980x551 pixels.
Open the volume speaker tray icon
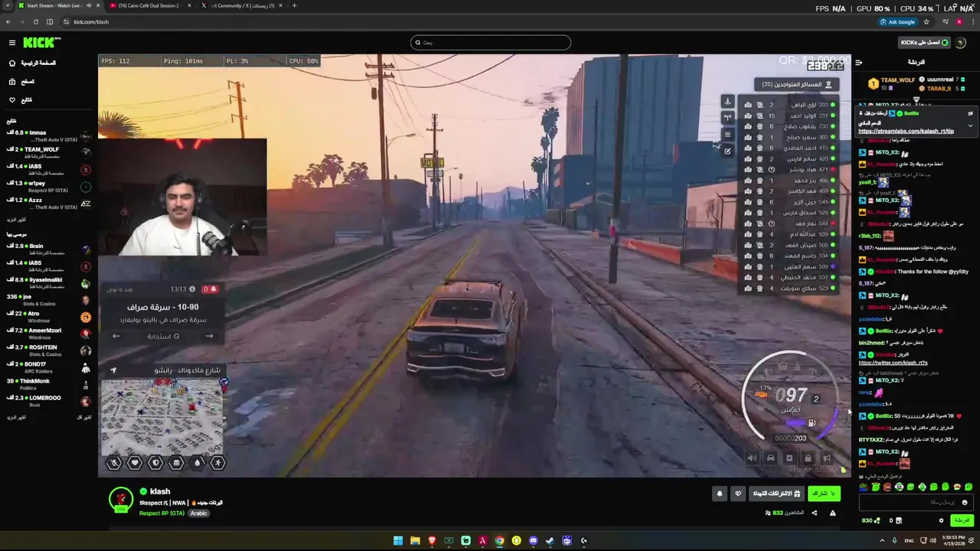(x=933, y=540)
